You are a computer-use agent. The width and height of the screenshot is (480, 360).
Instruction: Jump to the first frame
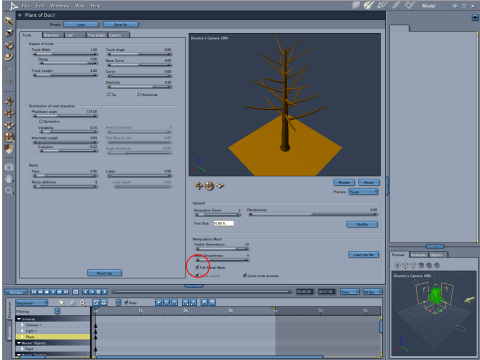(x=34, y=292)
